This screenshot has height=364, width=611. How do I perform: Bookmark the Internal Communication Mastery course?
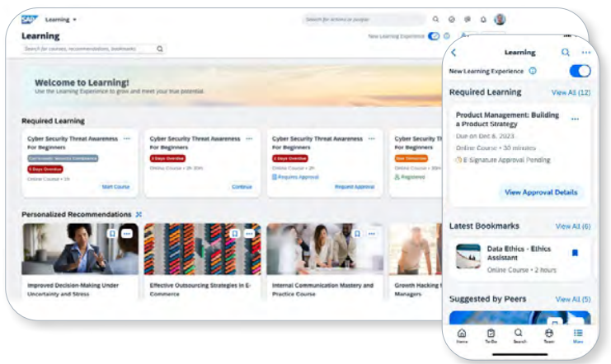(357, 234)
